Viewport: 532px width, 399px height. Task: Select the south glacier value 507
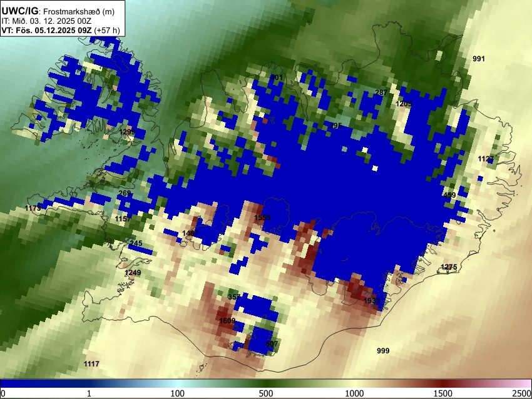coord(272,344)
